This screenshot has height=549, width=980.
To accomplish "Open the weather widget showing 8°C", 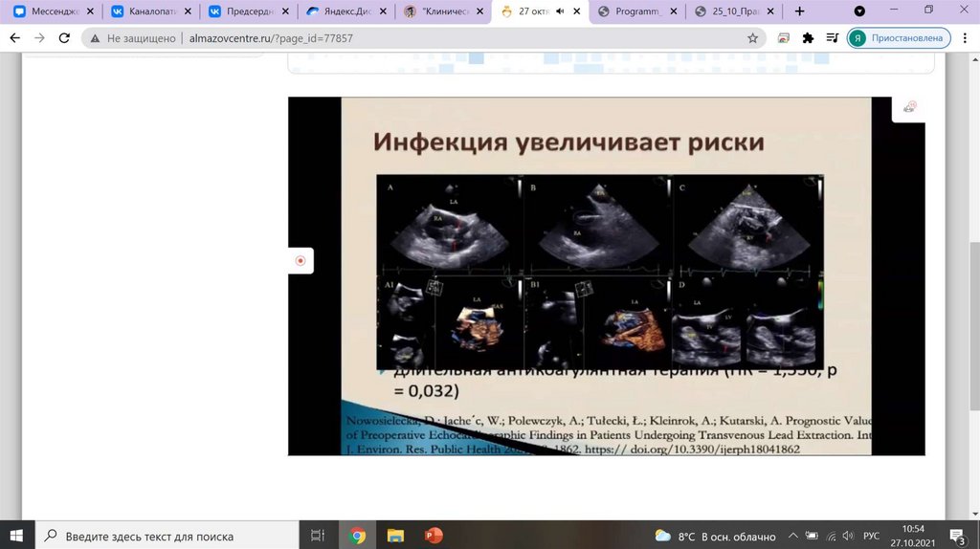I will point(715,536).
